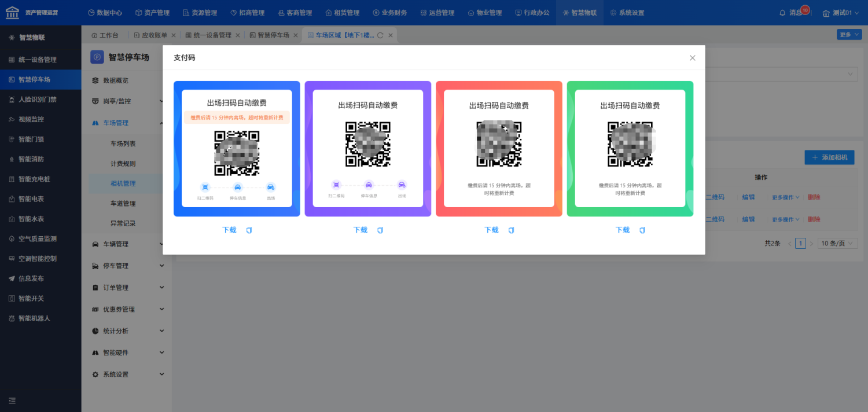The width and height of the screenshot is (868, 412).
Task: Expand the 订单管理 submenu
Action: coord(127,288)
